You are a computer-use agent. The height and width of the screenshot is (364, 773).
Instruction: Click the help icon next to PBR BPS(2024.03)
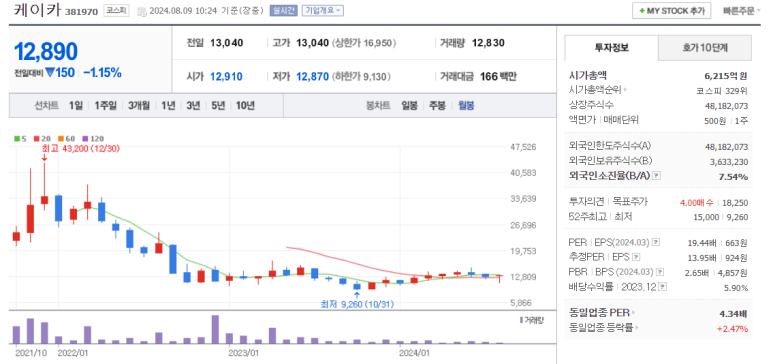tap(660, 272)
